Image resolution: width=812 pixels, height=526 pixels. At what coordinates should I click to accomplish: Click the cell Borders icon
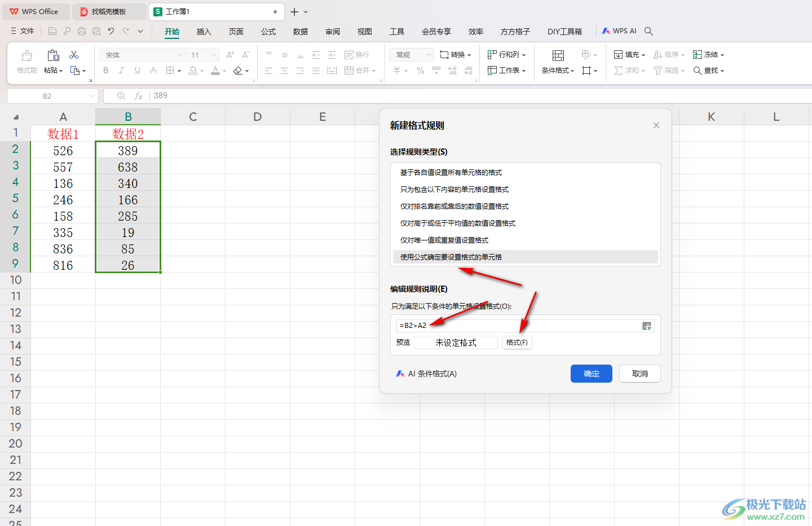[170, 71]
